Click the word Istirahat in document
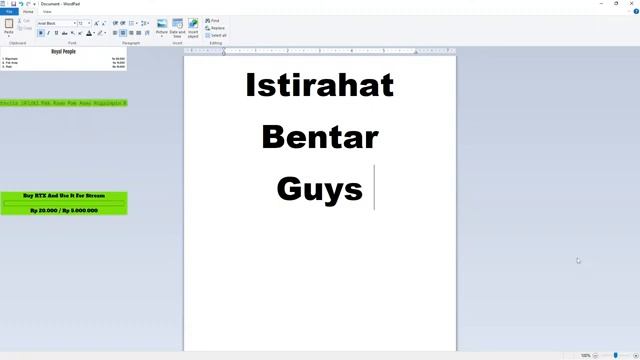 (320, 85)
